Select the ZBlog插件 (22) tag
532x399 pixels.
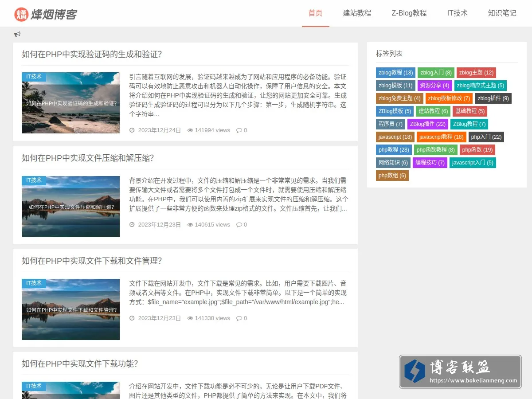click(x=428, y=124)
